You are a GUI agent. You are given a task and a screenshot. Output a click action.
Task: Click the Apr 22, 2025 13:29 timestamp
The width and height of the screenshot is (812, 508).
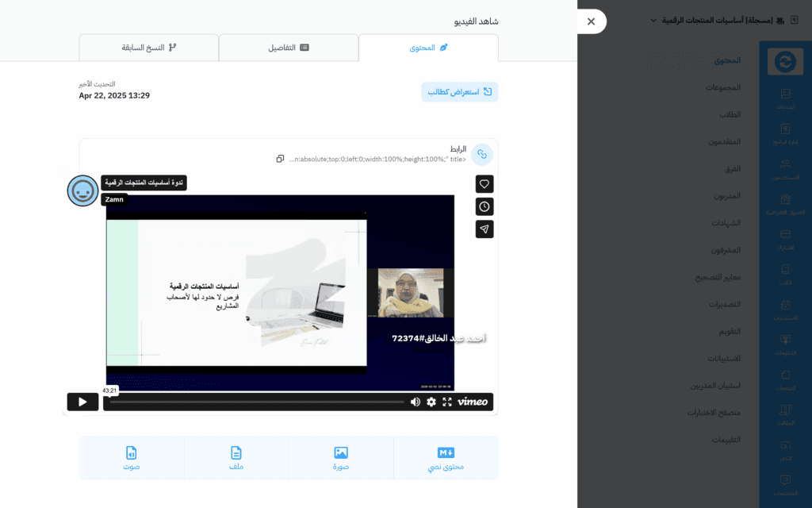pos(114,95)
